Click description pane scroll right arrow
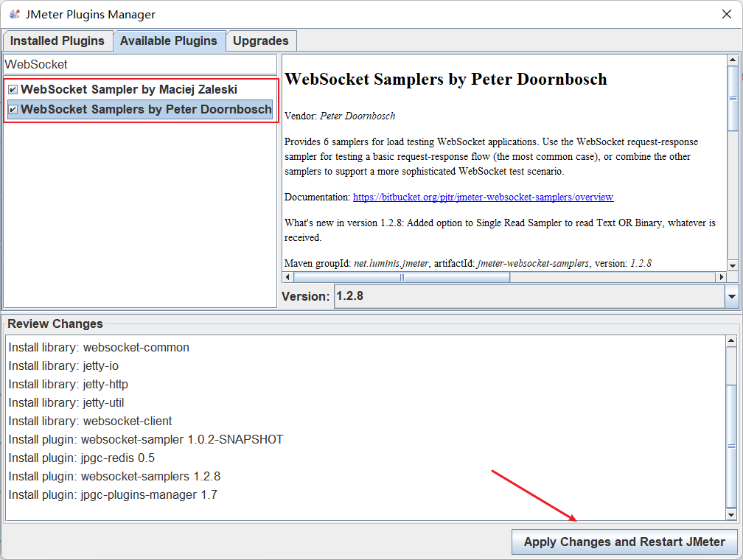The height and width of the screenshot is (560, 743). tap(721, 277)
